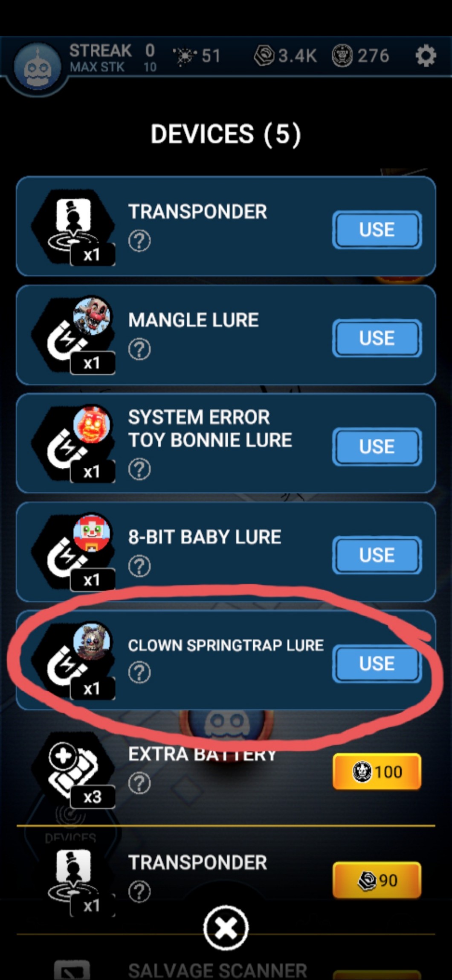Use the Clown Springtrap Lure
The height and width of the screenshot is (980, 452).
point(377,663)
